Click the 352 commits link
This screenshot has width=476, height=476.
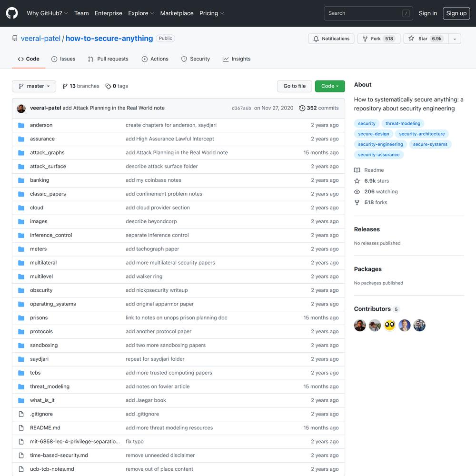click(x=319, y=108)
